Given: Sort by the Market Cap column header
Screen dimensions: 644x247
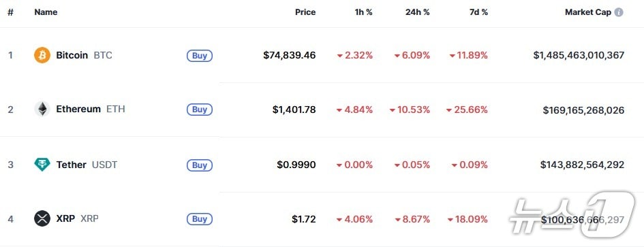Looking at the screenshot, I should tap(588, 12).
